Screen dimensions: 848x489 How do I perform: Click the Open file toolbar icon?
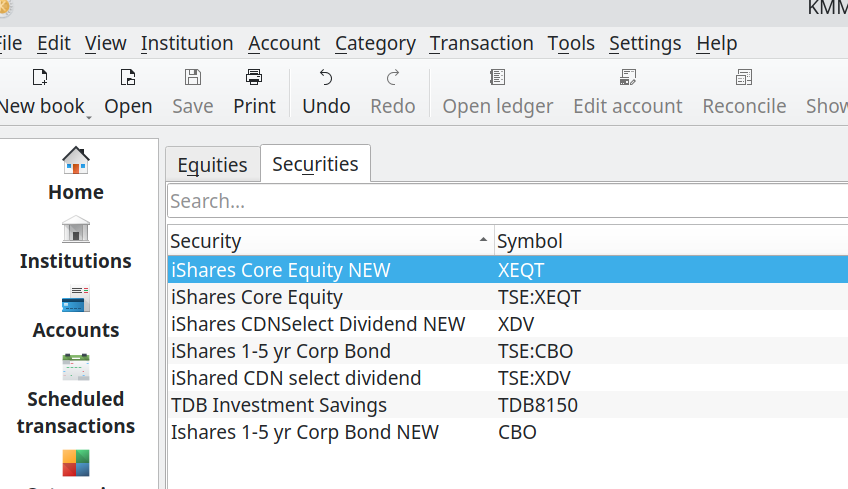(128, 77)
